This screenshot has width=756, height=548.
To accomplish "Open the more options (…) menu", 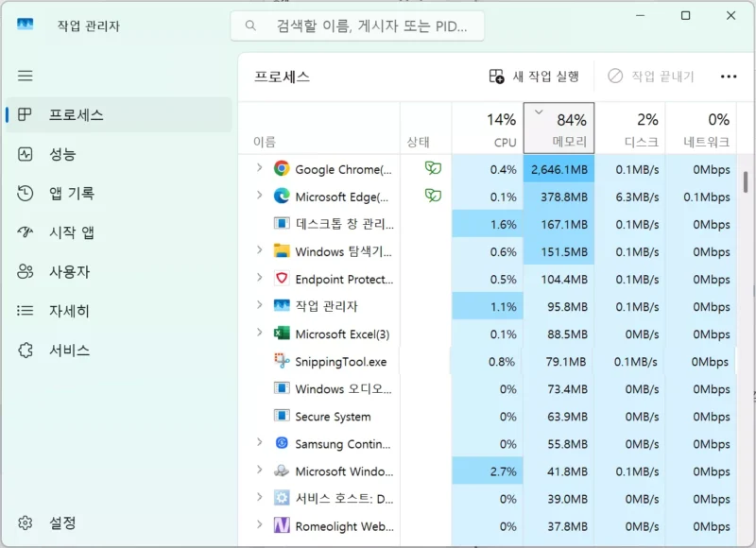I will [728, 77].
